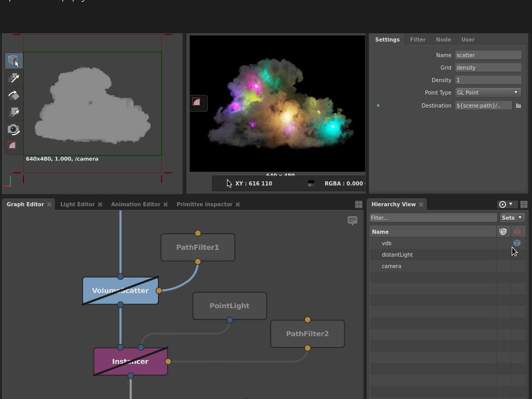Screen dimensions: 532x399
Task: Click the Hierarchy View node focus target icon
Action: click(502, 204)
